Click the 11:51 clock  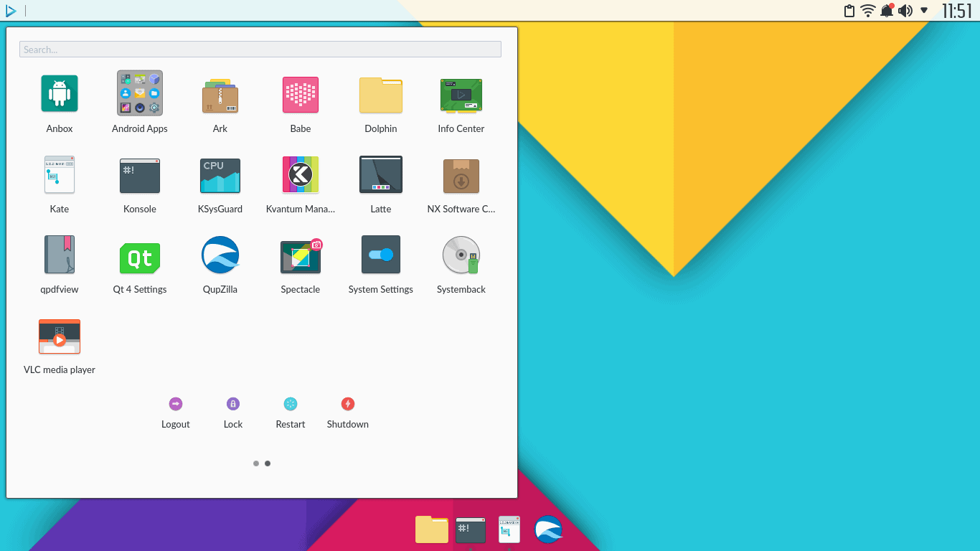coord(957,11)
